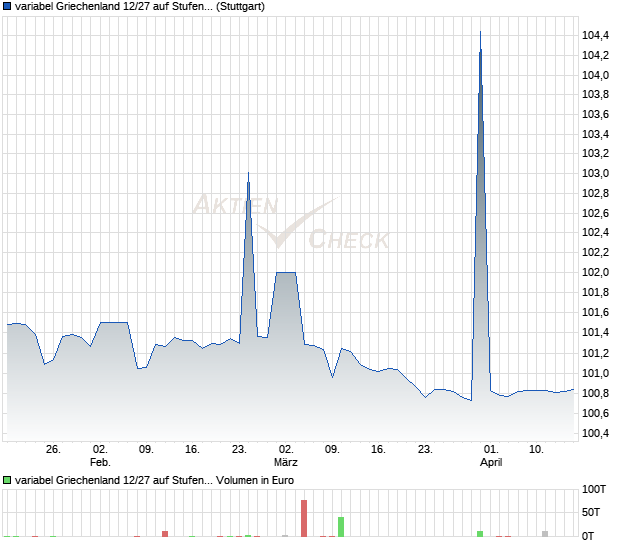
Task: Click the '50T' volume axis label
Action: pos(591,512)
